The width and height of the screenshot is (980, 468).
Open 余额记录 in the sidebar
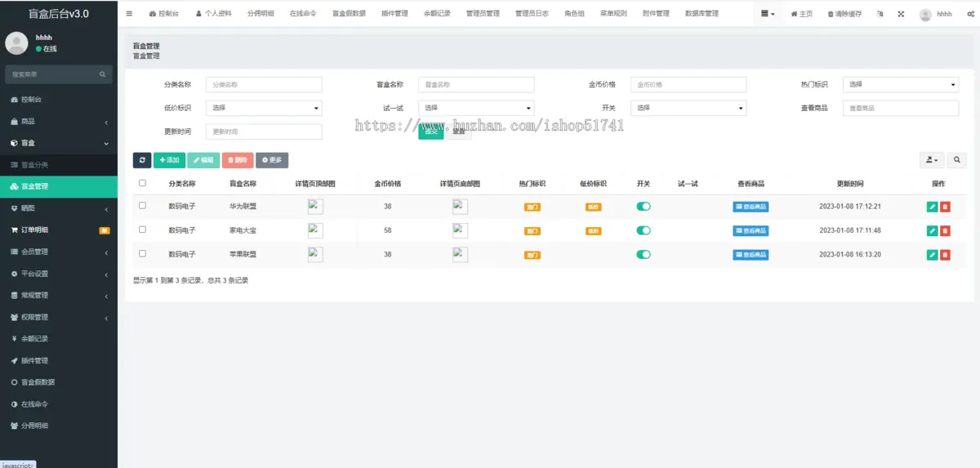(x=59, y=339)
